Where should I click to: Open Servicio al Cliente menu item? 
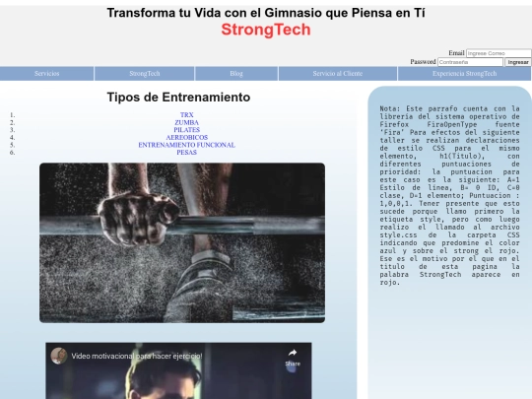coord(338,74)
